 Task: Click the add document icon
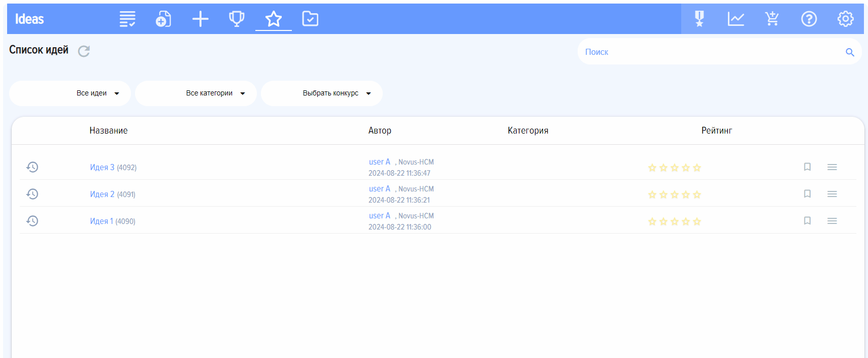tap(163, 19)
